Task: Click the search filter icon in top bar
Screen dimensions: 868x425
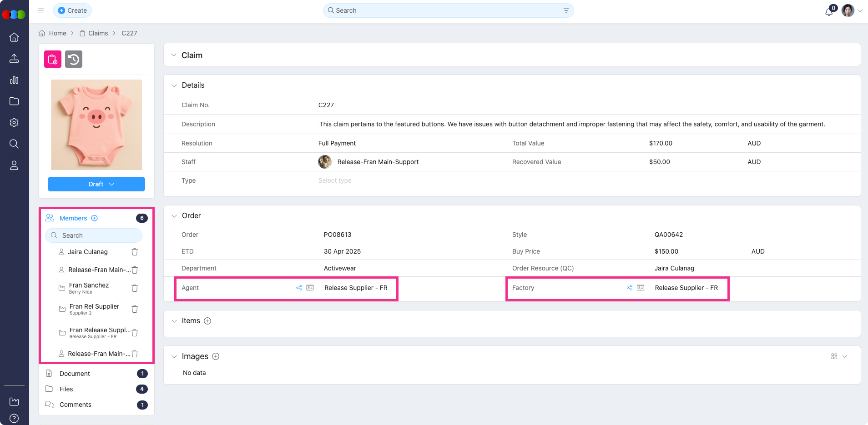Action: point(566,10)
